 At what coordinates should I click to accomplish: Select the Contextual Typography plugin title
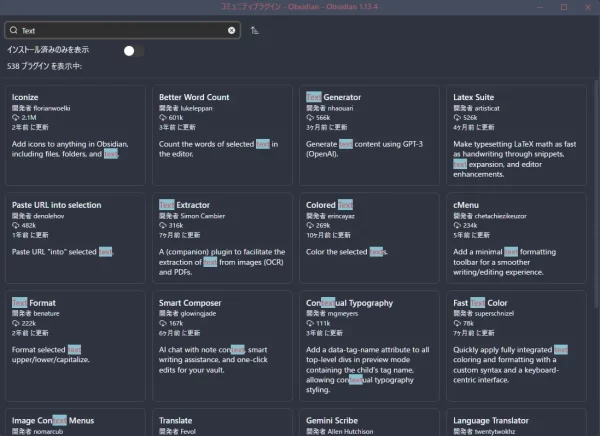(x=349, y=303)
